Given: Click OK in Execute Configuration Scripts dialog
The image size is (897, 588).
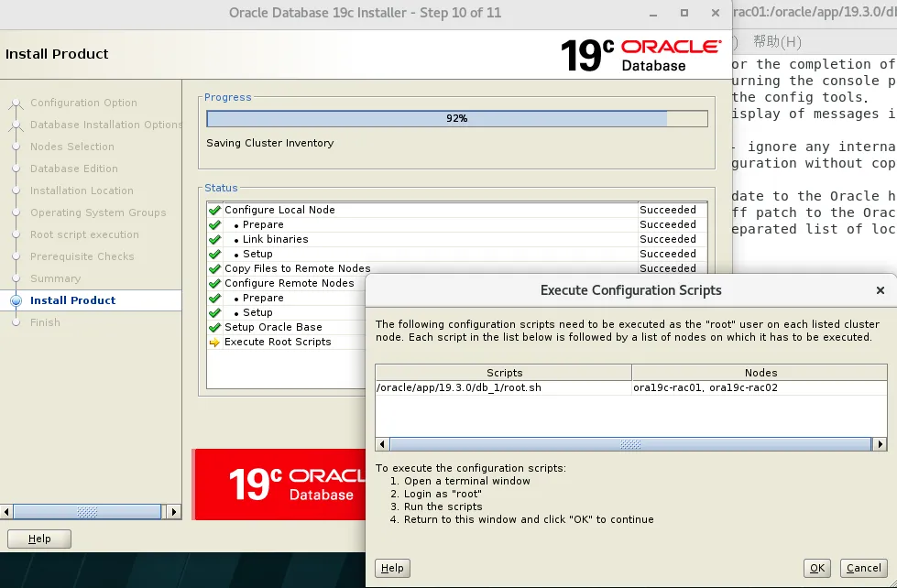Looking at the screenshot, I should (817, 568).
